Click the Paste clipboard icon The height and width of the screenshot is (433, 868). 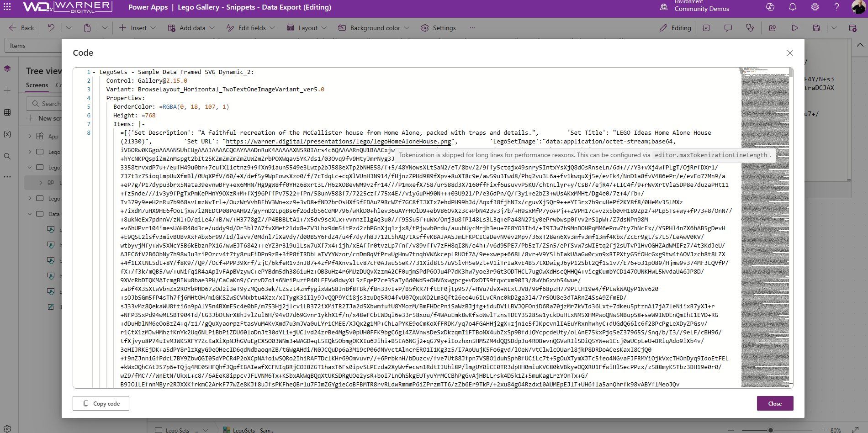click(x=87, y=28)
